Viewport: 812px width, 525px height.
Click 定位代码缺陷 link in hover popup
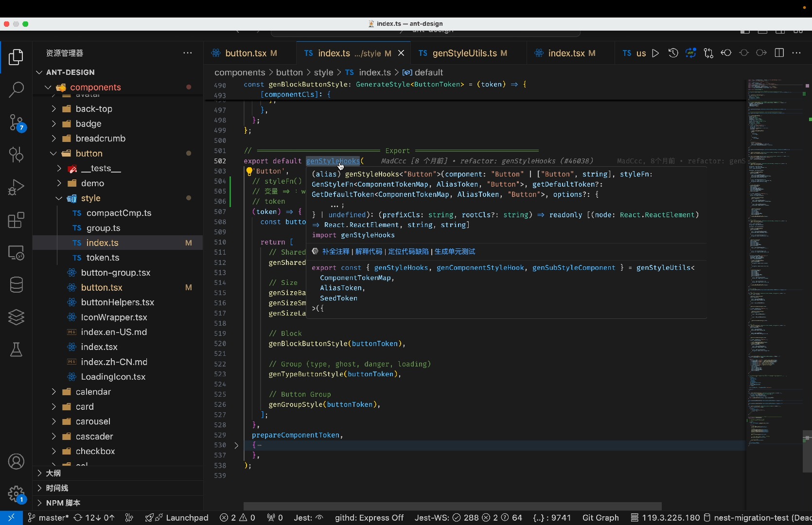pos(408,251)
